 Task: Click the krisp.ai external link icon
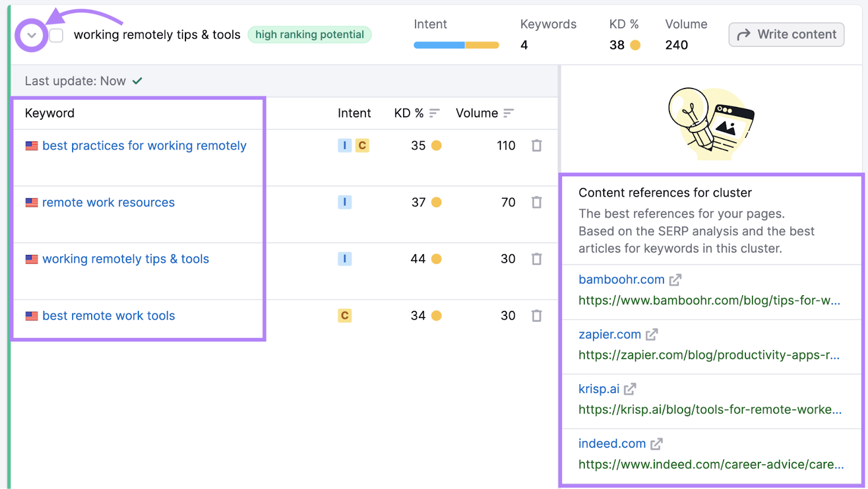click(630, 389)
